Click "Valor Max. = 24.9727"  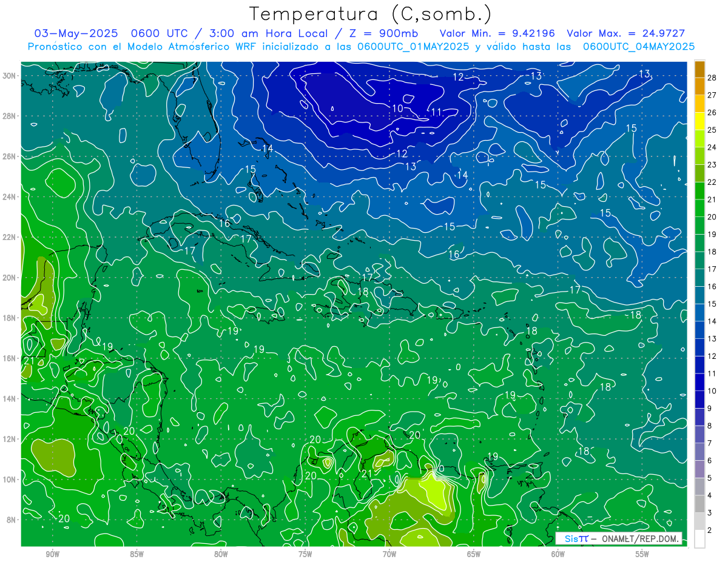tap(625, 33)
